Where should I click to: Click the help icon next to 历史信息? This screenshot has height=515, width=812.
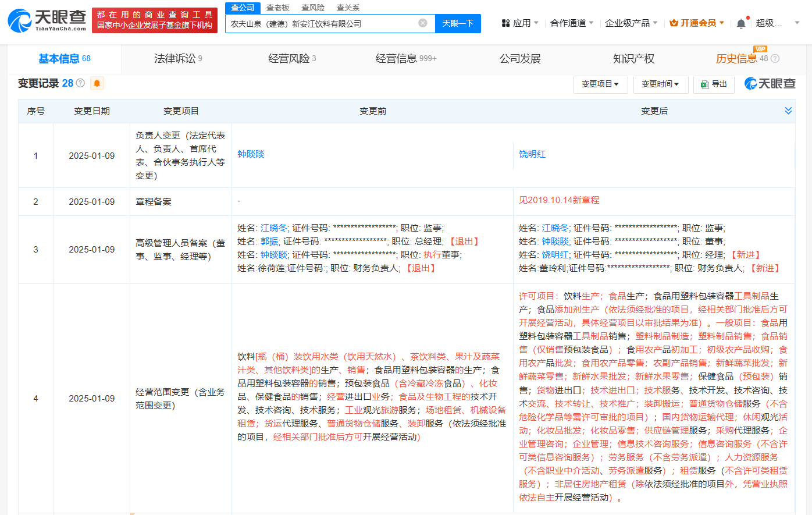coord(775,58)
